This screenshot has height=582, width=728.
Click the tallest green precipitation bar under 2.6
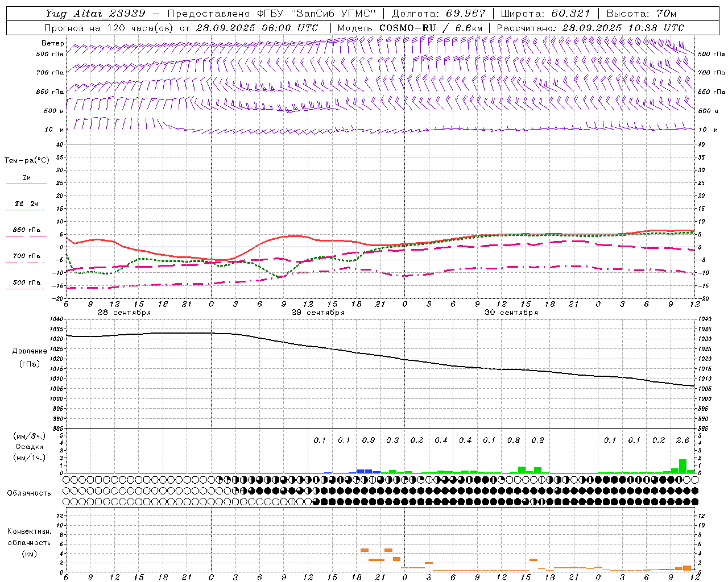[x=682, y=466]
